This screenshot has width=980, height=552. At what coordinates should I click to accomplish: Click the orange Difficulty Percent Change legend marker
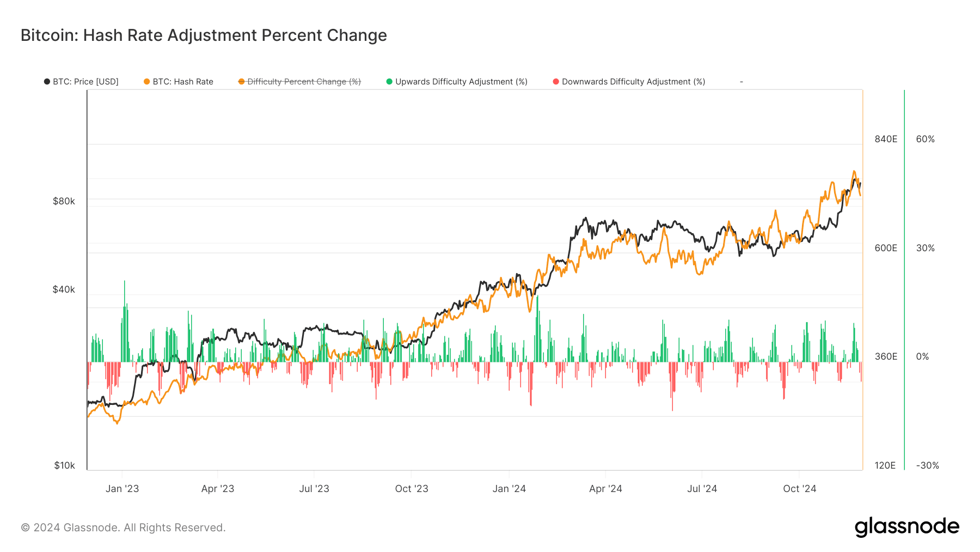point(241,82)
